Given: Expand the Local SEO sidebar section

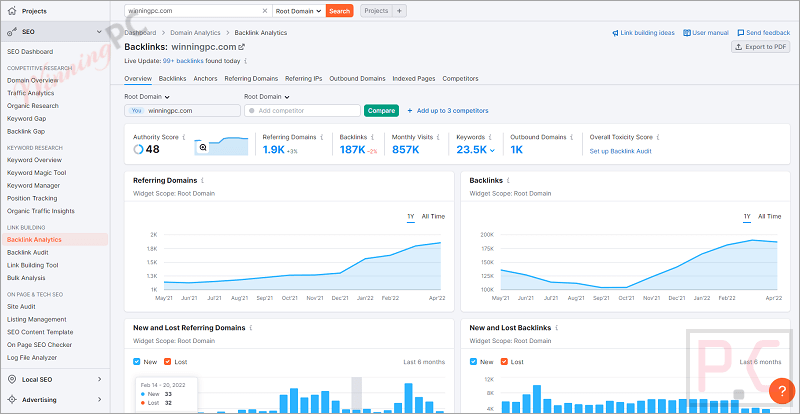Looking at the screenshot, I should (x=99, y=379).
